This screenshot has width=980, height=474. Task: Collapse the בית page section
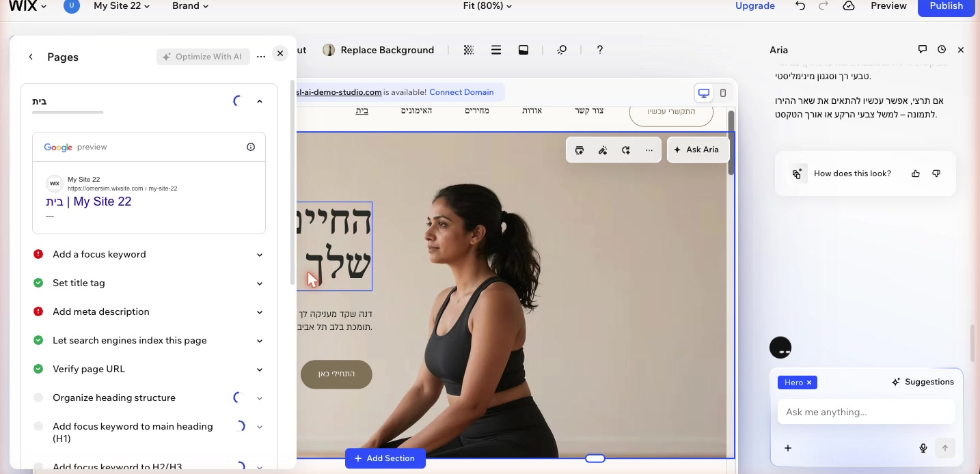tap(260, 101)
